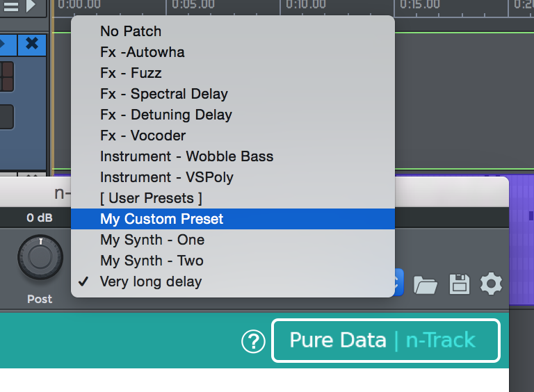The height and width of the screenshot is (392, 534).
Task: Click the hamburger menu icon at top left
Action: (x=11, y=6)
